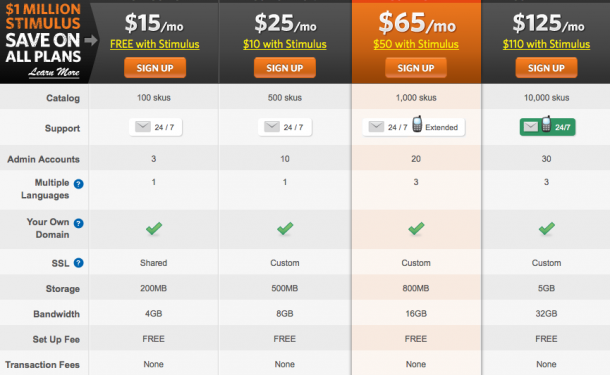The height and width of the screenshot is (375, 610).
Task: Sign up for the $125/mo plan
Action: [546, 68]
